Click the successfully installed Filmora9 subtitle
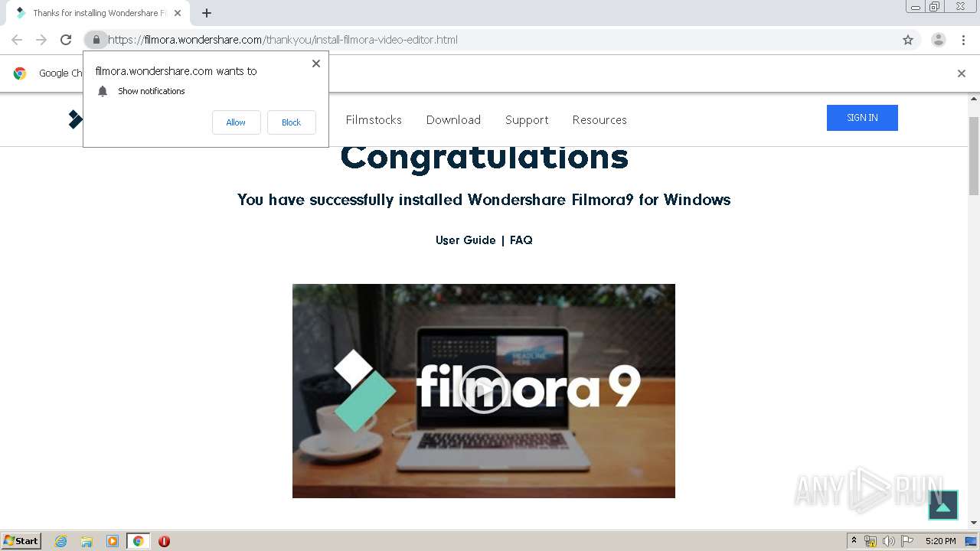This screenshot has height=551, width=980. pyautogui.click(x=484, y=200)
